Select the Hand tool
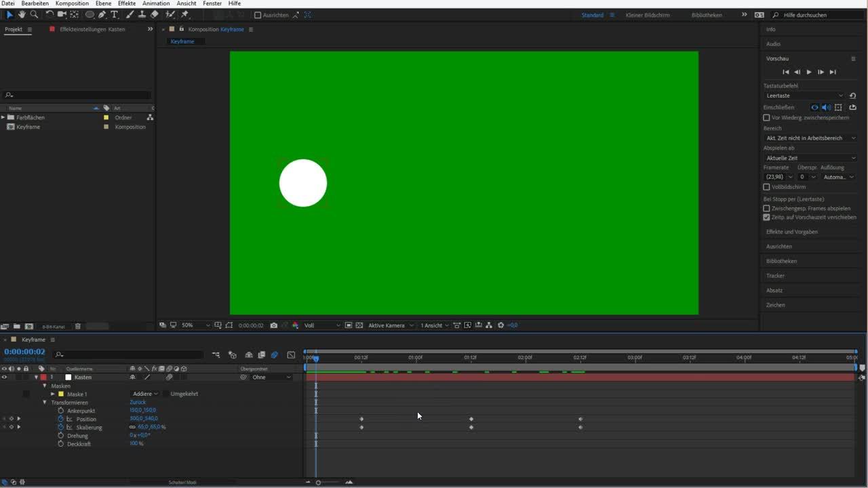This screenshot has width=868, height=488. point(22,14)
